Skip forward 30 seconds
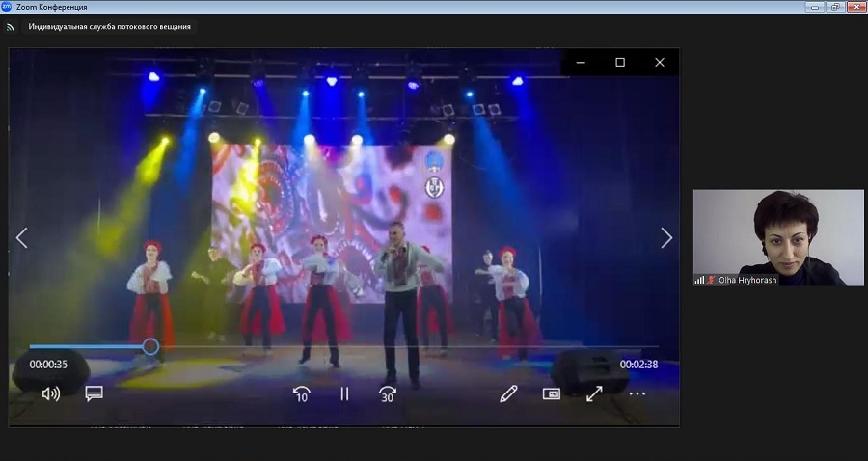Viewport: 868px width, 461px height. point(388,393)
